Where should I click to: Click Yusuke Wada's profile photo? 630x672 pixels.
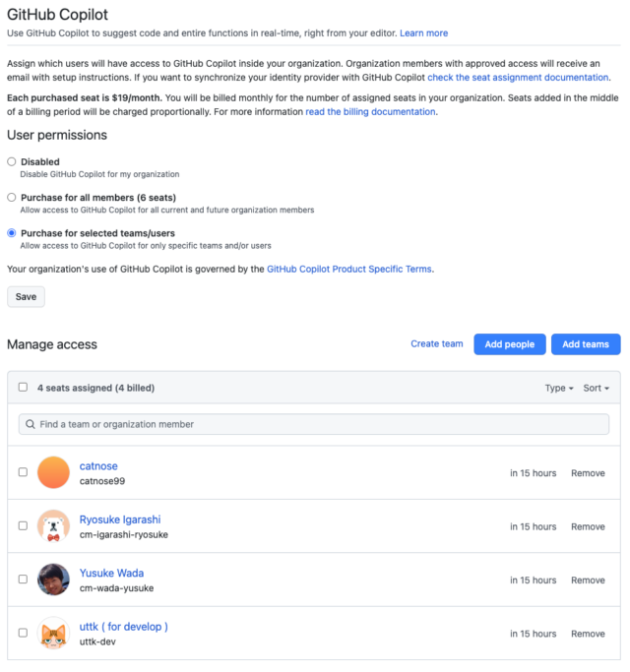click(x=53, y=580)
